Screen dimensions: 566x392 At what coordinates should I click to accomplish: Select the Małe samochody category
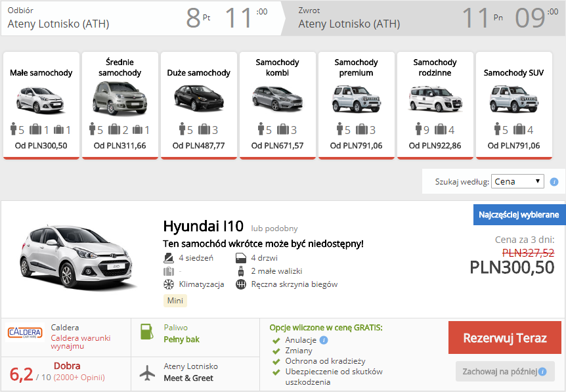[41, 105]
